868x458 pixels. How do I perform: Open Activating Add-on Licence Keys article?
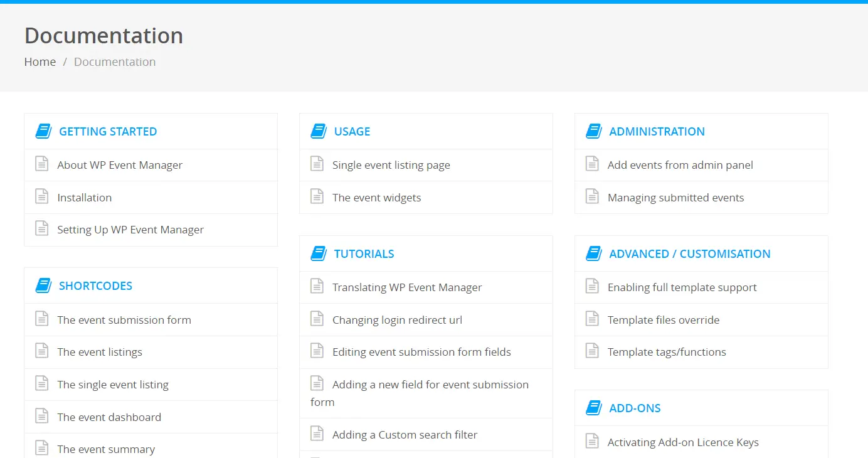[x=683, y=442]
